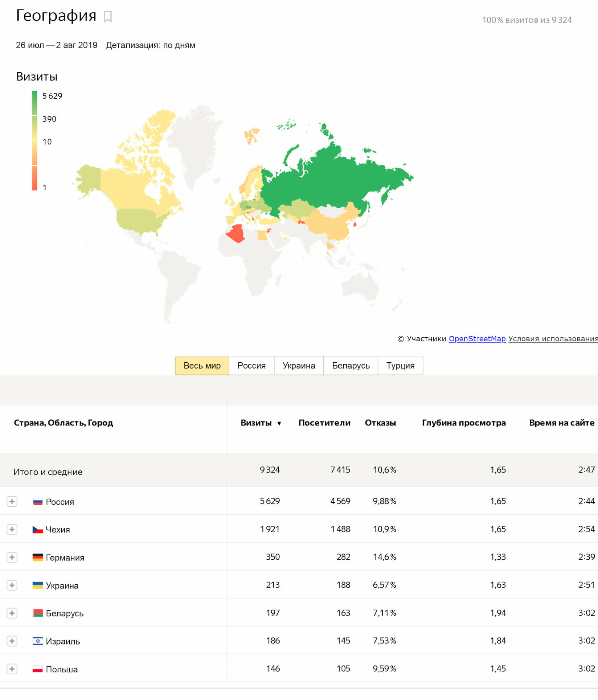Expand the Чехия row

12,529
